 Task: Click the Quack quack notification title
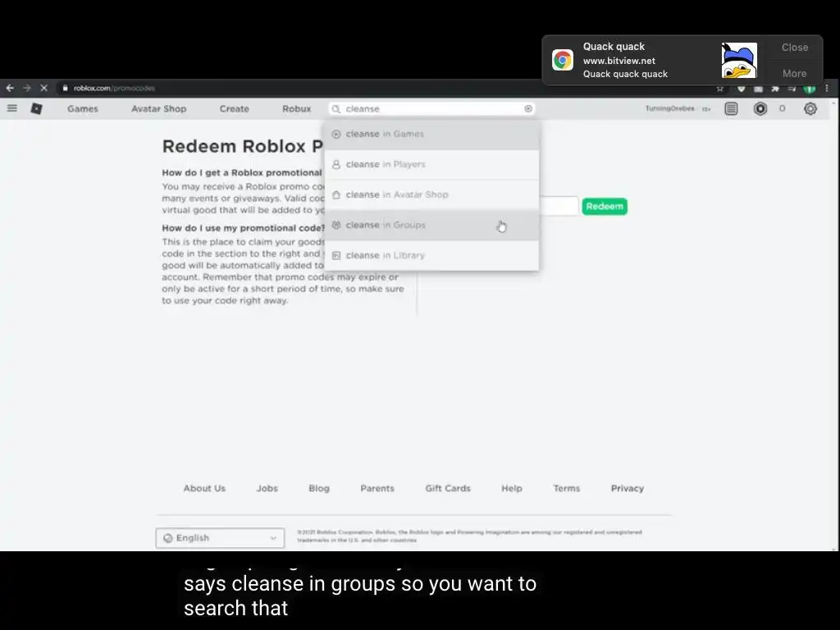(x=614, y=47)
